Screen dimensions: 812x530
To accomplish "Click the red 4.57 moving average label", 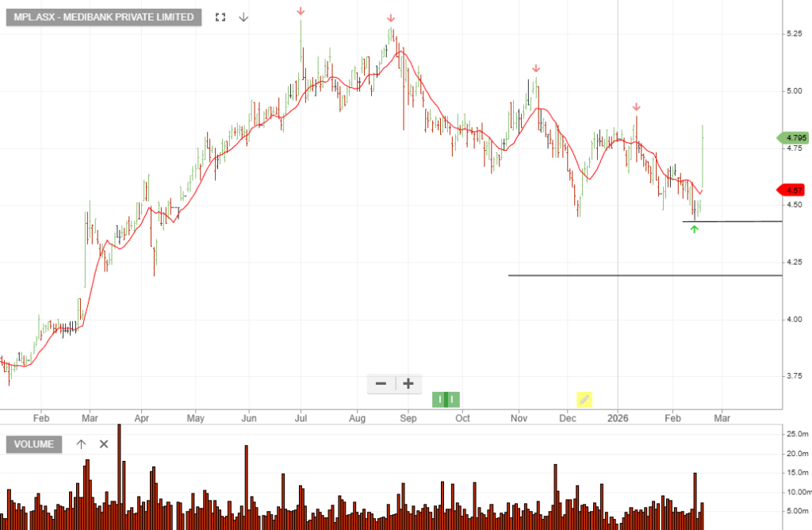I will (793, 190).
